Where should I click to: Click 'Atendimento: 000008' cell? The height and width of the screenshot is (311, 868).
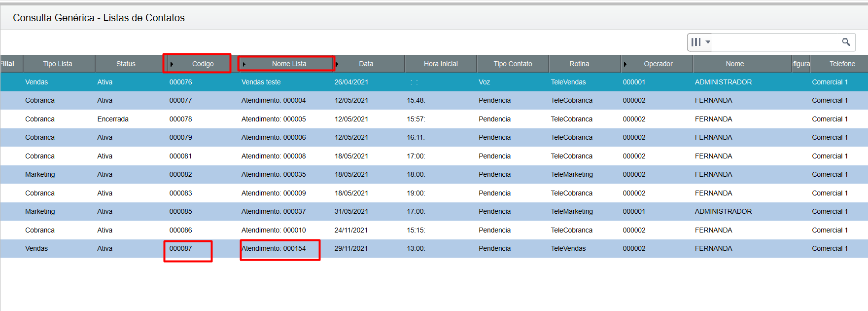click(x=274, y=156)
